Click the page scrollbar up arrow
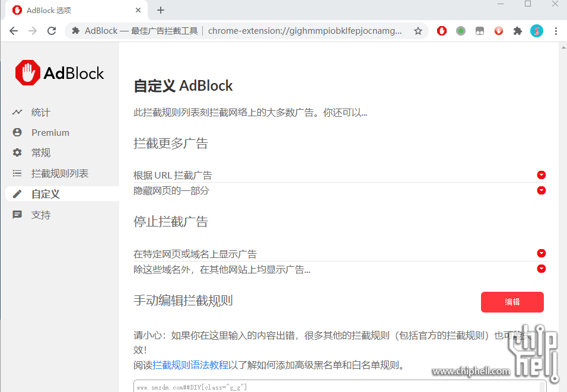The height and width of the screenshot is (392, 567). [x=563, y=47]
